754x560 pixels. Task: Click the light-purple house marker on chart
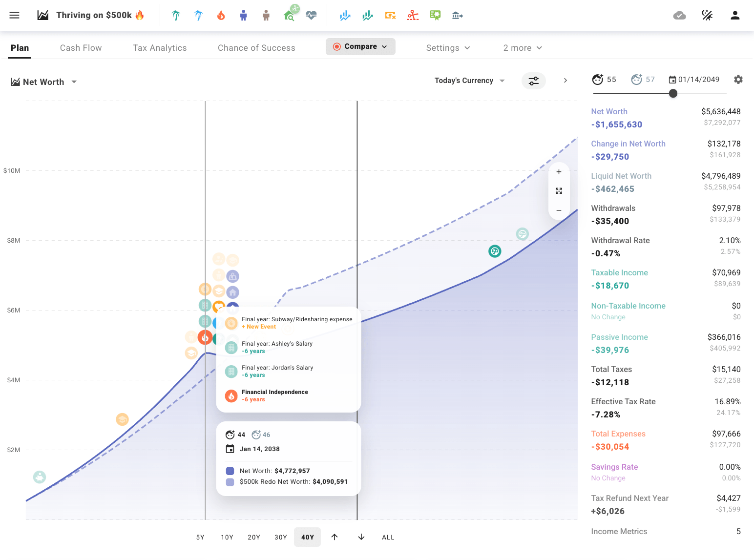pyautogui.click(x=233, y=292)
